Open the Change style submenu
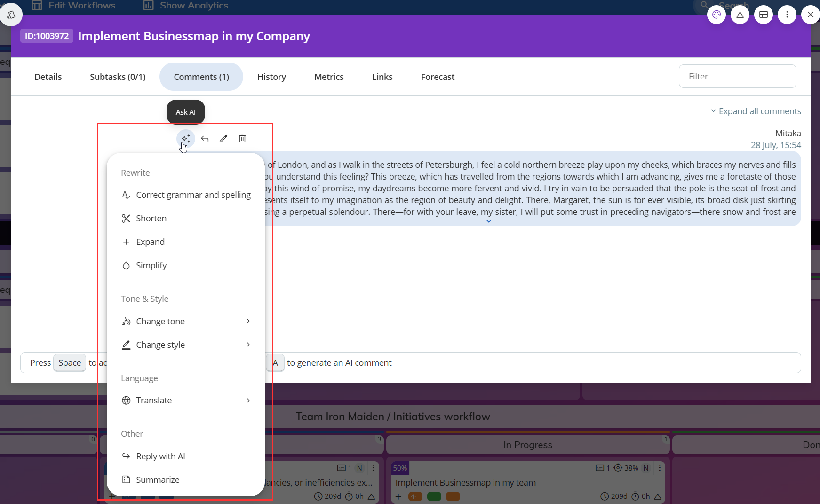Image resolution: width=820 pixels, height=504 pixels. 186,345
